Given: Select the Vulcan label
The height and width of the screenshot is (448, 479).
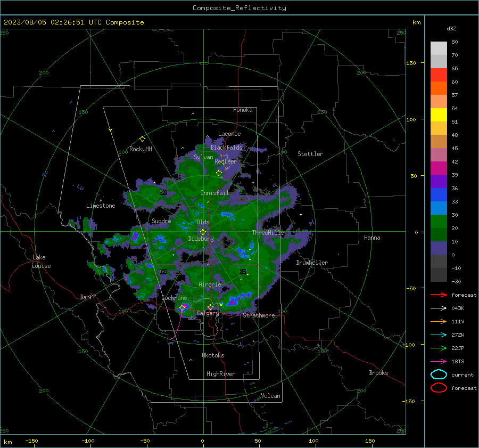Looking at the screenshot, I should [x=270, y=396].
